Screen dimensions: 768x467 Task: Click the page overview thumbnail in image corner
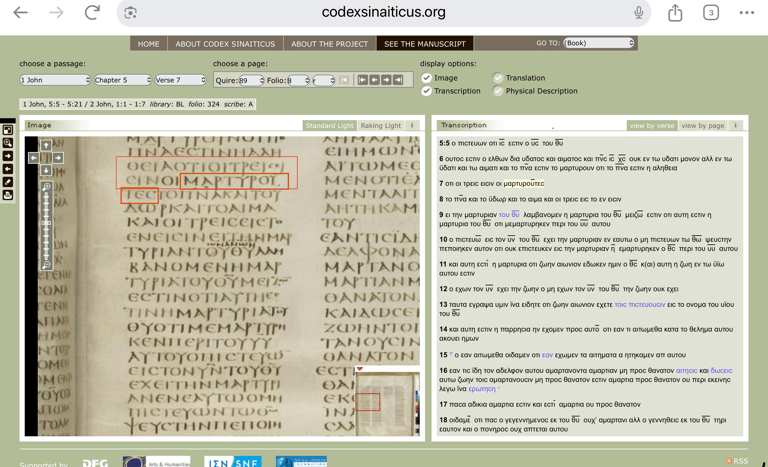(x=387, y=404)
